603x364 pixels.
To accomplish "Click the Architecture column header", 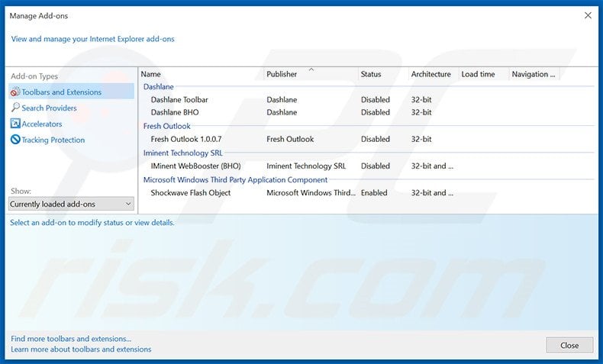I will [430, 74].
